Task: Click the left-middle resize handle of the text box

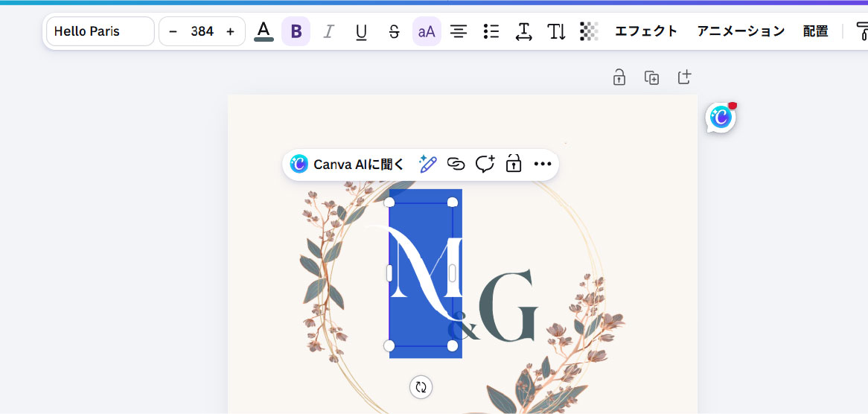Action: click(389, 273)
